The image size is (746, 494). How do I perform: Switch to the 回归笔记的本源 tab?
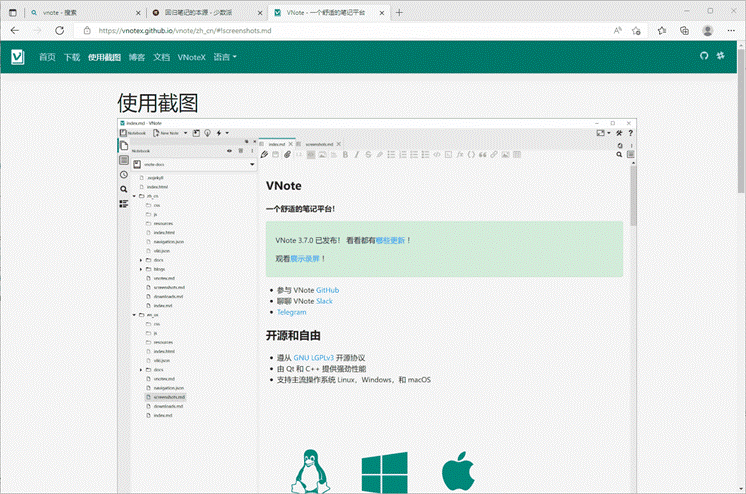[206, 13]
